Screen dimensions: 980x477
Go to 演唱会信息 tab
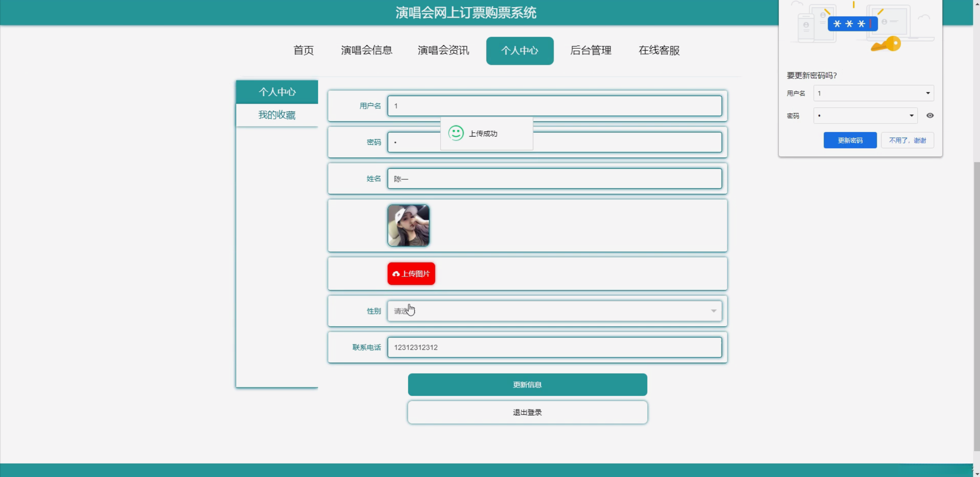366,50
